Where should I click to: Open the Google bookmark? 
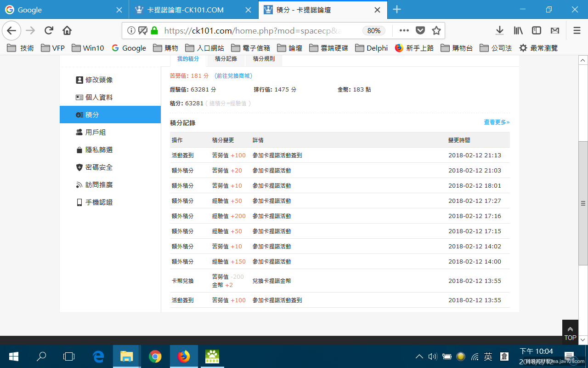129,48
